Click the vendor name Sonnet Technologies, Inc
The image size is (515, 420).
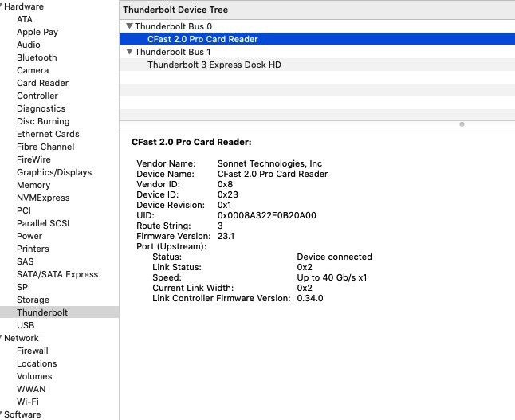tap(269, 163)
